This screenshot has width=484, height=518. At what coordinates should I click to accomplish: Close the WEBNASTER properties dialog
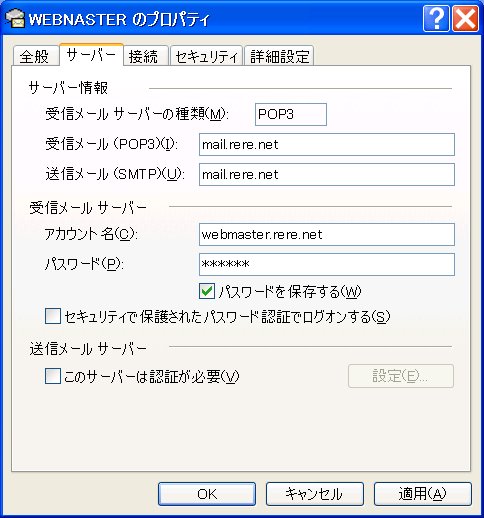click(465, 19)
